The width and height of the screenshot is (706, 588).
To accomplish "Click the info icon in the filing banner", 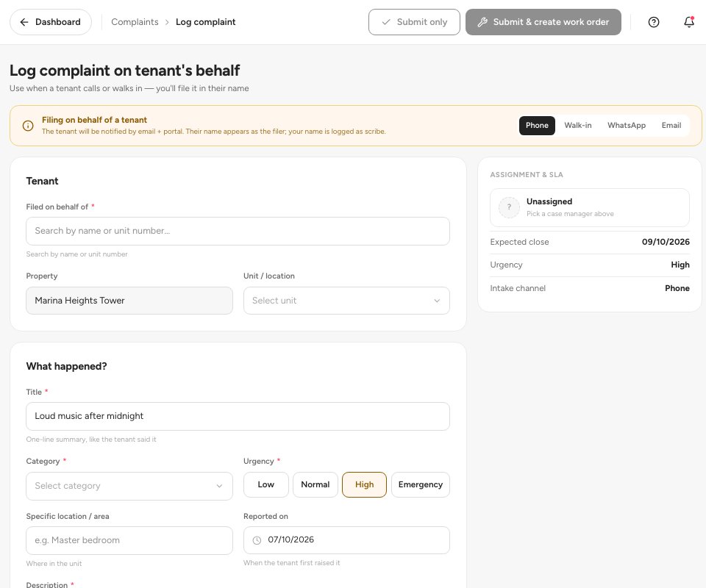I will (28, 126).
